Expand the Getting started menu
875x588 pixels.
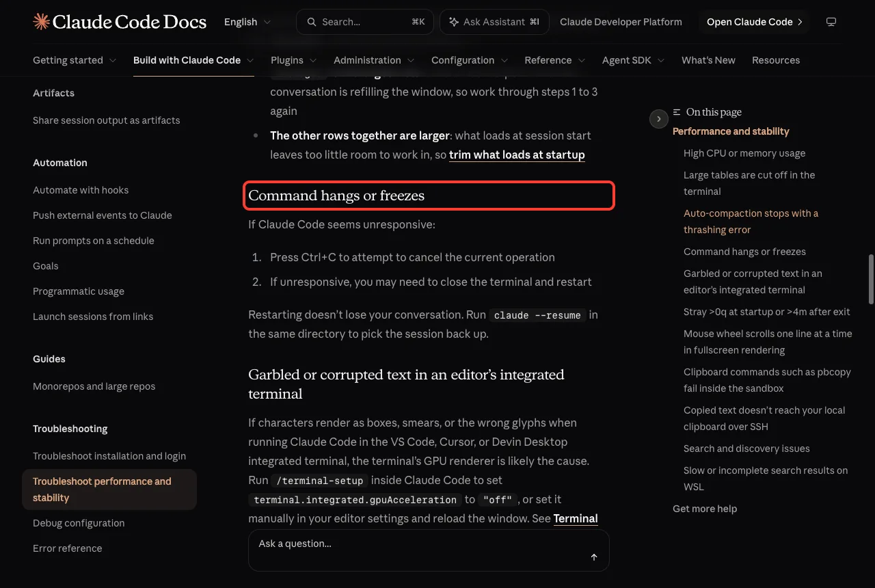pos(75,60)
